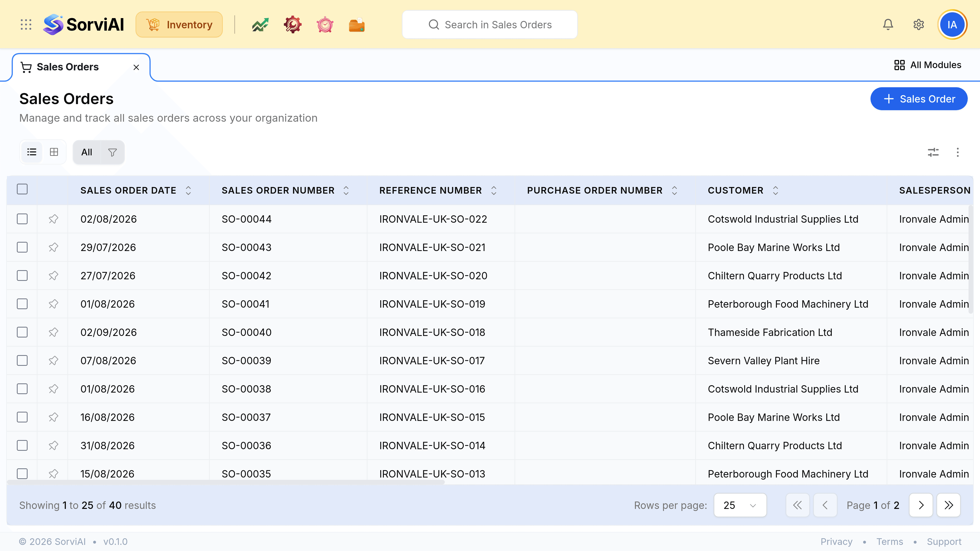The height and width of the screenshot is (551, 980).
Task: Sort by Purchase Order Number
Action: [674, 191]
